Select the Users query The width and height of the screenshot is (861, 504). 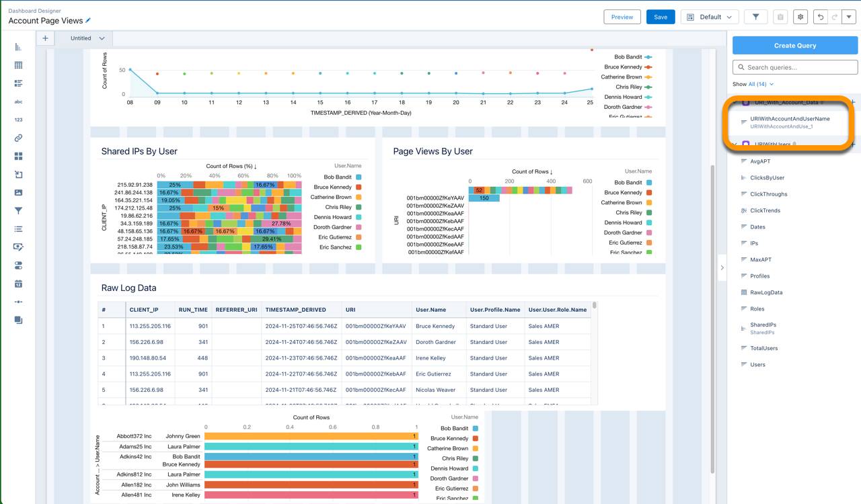coord(757,364)
